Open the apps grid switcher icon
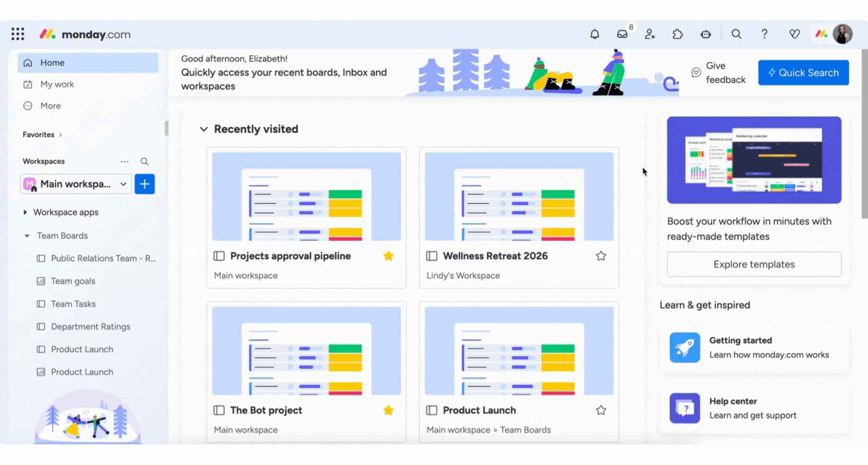The height and width of the screenshot is (465, 868). (x=18, y=34)
